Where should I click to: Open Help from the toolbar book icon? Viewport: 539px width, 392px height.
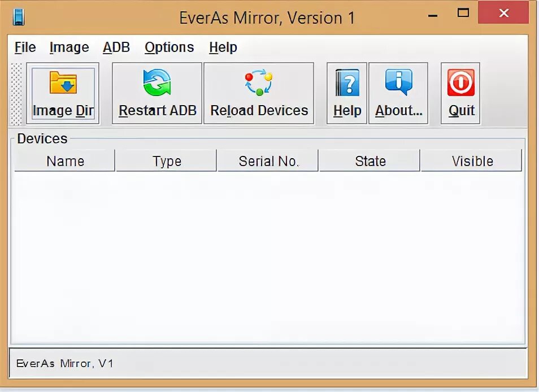(x=347, y=93)
